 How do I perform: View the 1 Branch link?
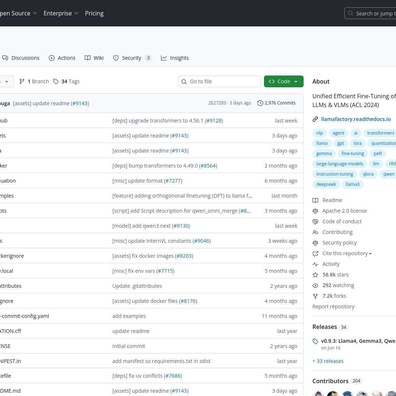pyautogui.click(x=34, y=81)
